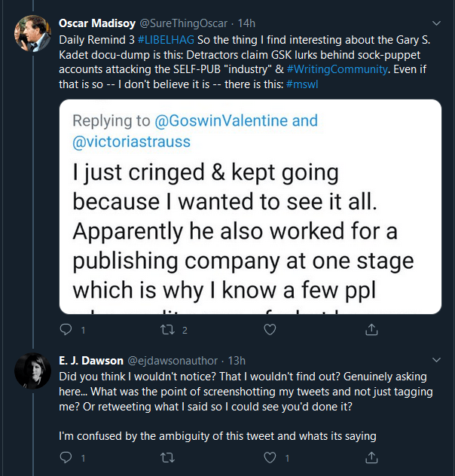Open Oscar Madisoy's profile picture
Viewport: 455px width, 476px height.
33,33
